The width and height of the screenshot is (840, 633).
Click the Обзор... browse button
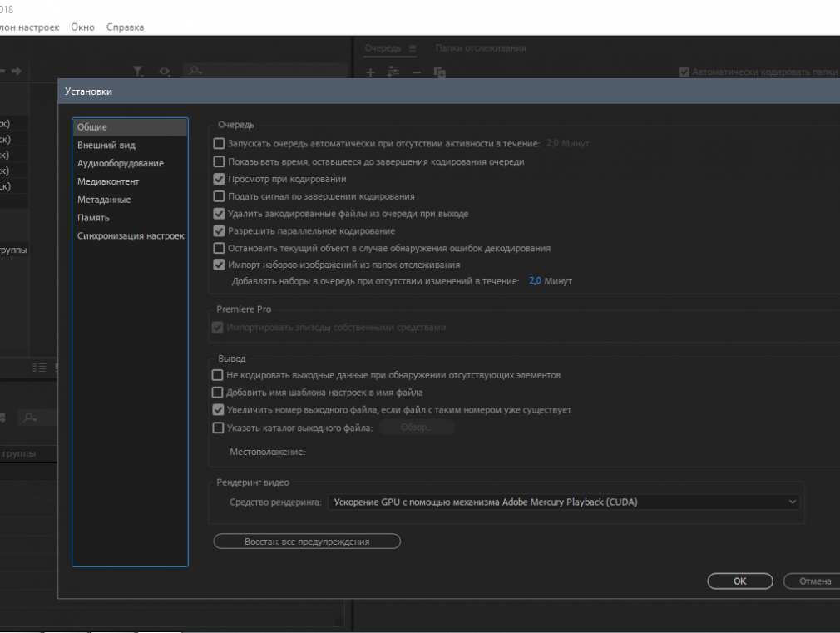coord(417,428)
